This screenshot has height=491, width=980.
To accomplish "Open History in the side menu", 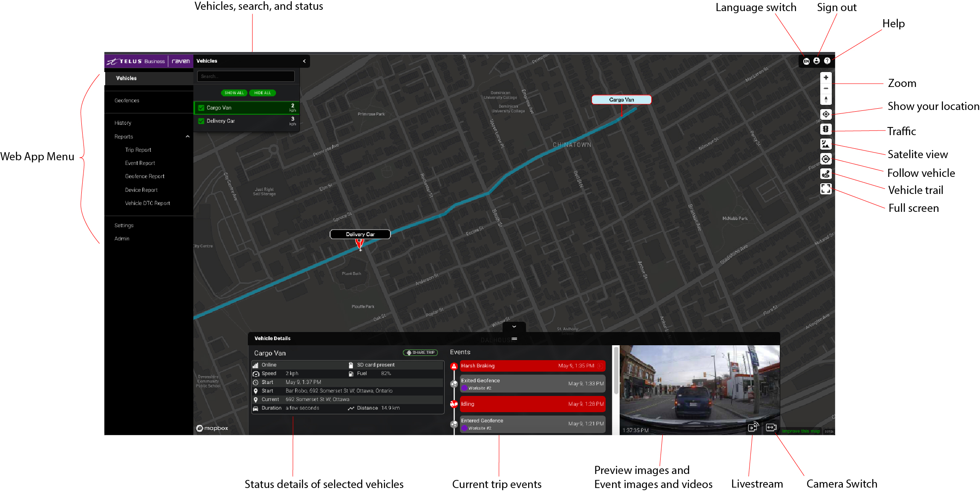I will tap(123, 123).
